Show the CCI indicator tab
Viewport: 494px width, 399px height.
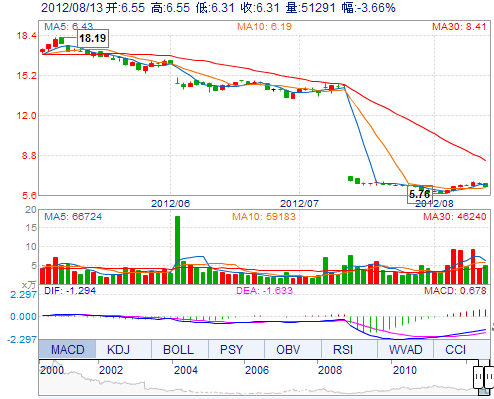[455, 349]
